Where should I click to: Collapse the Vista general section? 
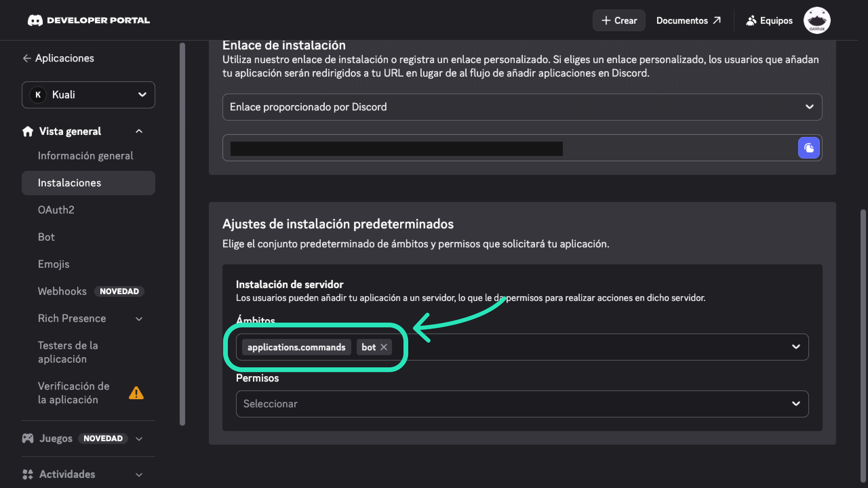[x=139, y=131]
